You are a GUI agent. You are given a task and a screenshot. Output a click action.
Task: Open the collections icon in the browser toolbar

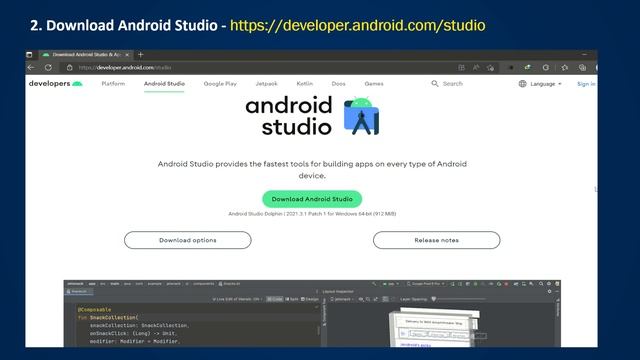pyautogui.click(x=582, y=67)
